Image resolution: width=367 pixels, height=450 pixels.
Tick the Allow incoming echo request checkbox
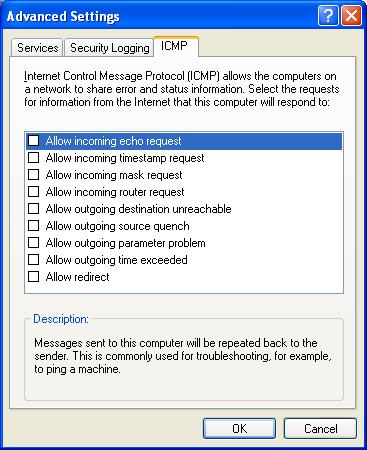coord(33,140)
